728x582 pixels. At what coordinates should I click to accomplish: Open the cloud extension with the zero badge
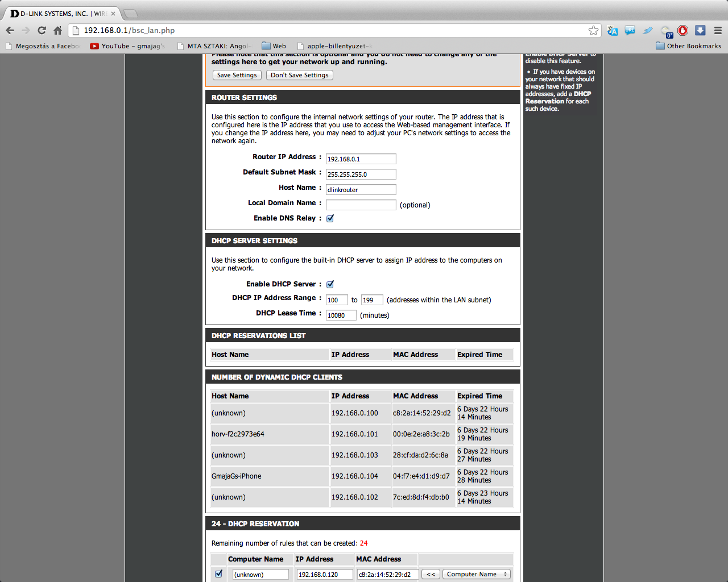[666, 31]
